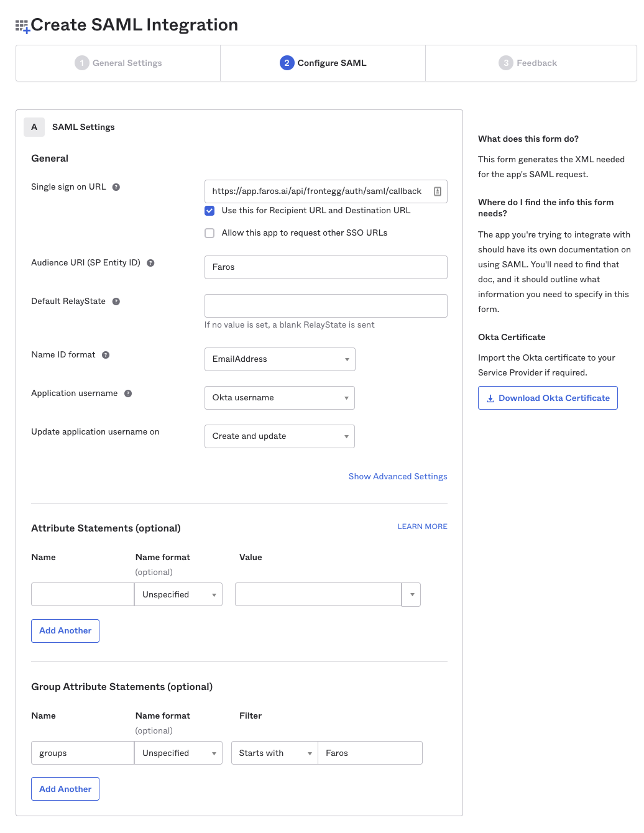Click 'If no value is set' RelayState hint

click(290, 325)
